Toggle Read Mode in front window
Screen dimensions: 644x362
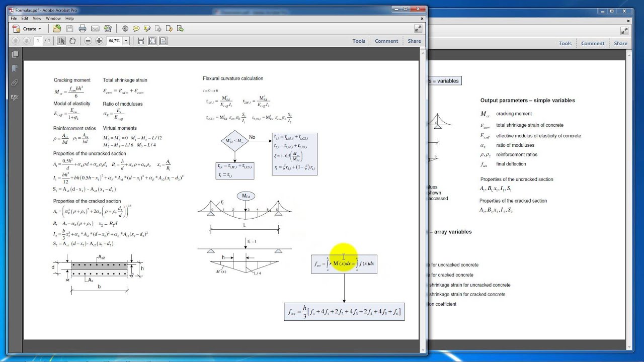click(418, 29)
